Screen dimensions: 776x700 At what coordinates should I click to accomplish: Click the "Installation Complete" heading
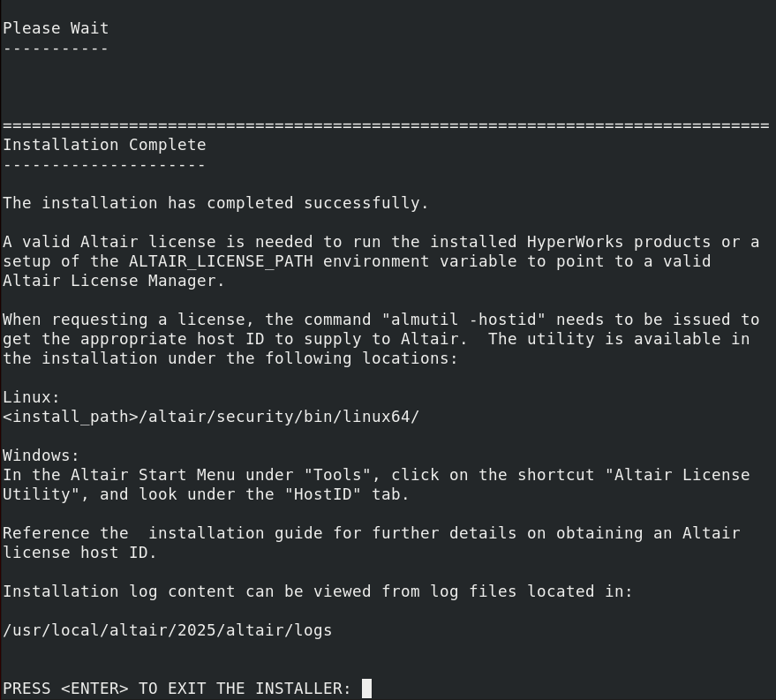[104, 145]
